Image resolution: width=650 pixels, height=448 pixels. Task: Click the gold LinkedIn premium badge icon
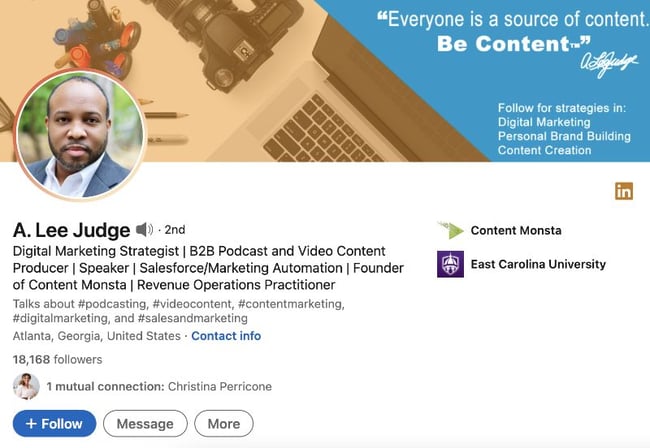[623, 191]
